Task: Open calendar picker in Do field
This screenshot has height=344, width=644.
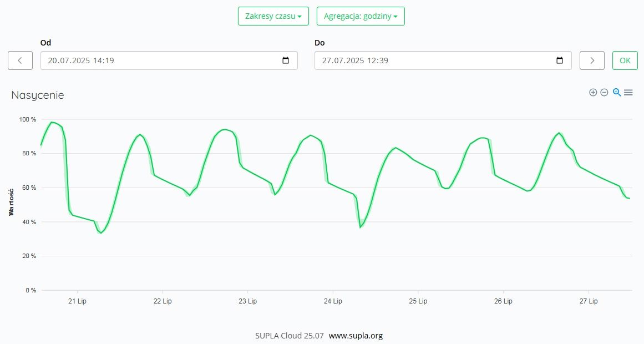Action: 559,60
